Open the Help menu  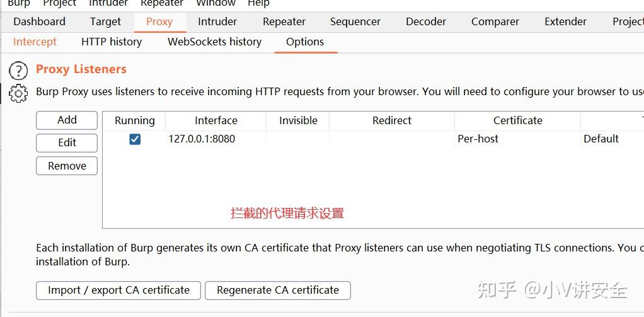[x=258, y=4]
